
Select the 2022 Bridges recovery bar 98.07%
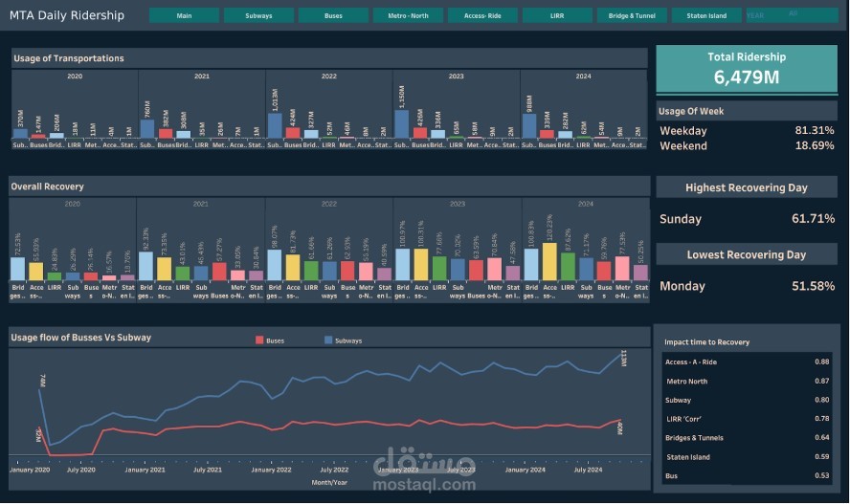pyautogui.click(x=275, y=265)
